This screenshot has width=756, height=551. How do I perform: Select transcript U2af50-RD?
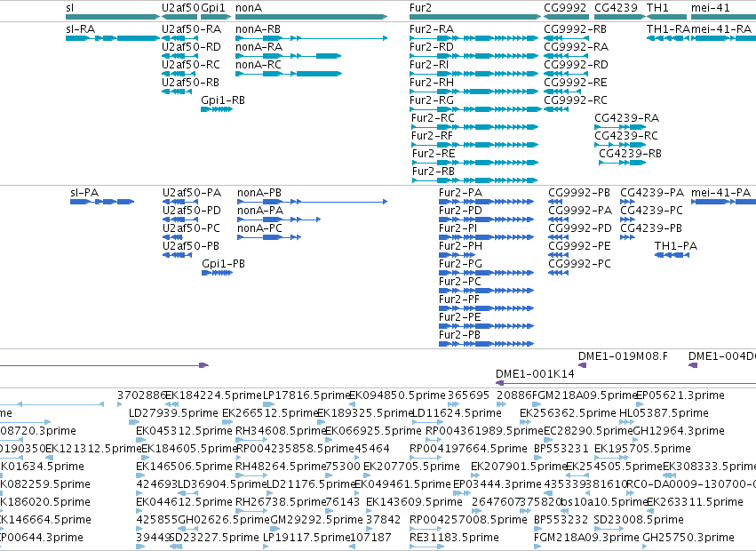(x=179, y=56)
